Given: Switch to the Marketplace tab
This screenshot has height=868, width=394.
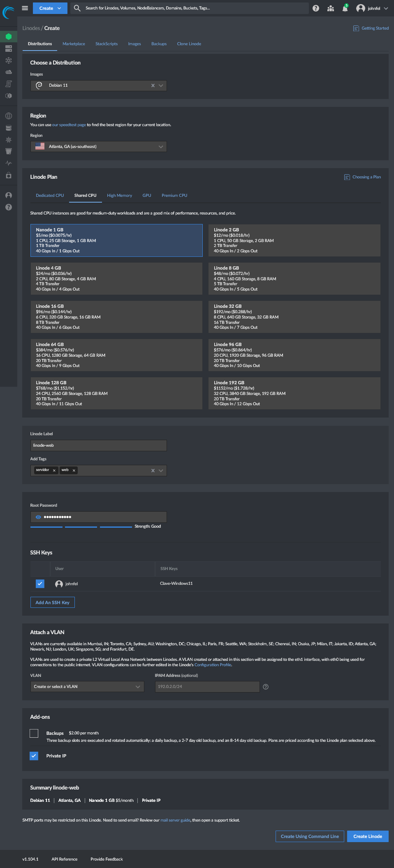Looking at the screenshot, I should (x=74, y=44).
